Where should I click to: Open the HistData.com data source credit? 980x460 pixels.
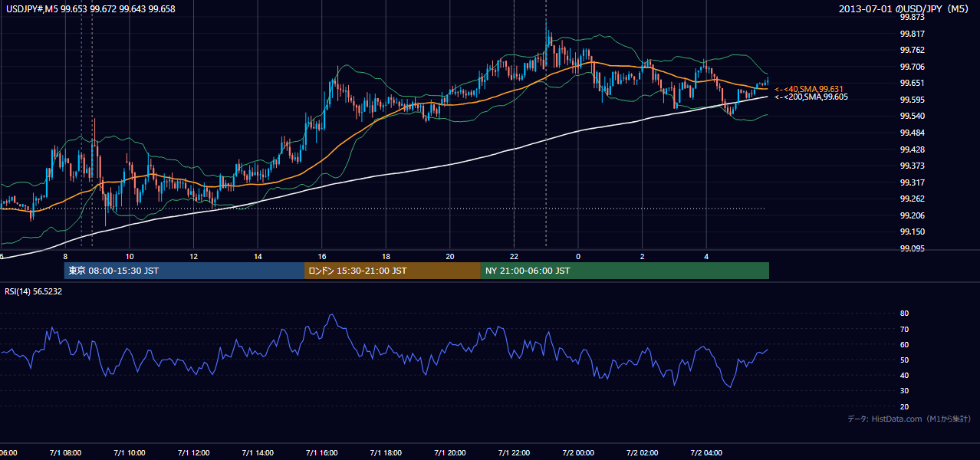909,419
